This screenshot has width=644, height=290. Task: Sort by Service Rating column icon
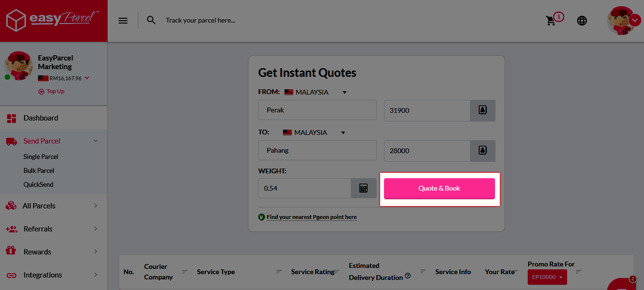tap(337, 272)
